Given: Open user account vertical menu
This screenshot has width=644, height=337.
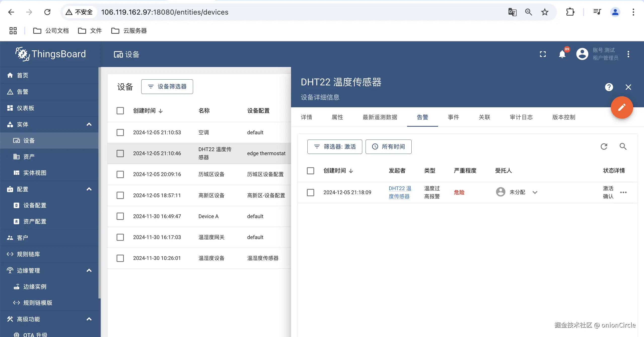Looking at the screenshot, I should coord(628,54).
